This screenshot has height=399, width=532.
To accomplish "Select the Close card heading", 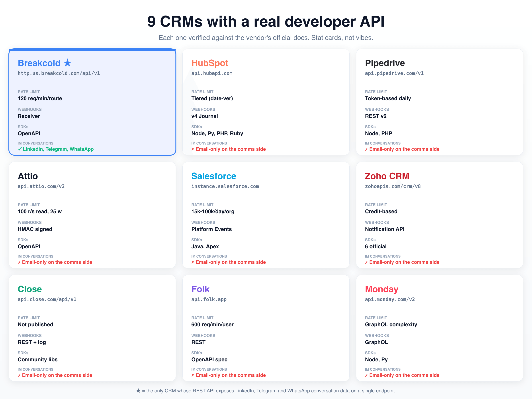I will pyautogui.click(x=30, y=289).
